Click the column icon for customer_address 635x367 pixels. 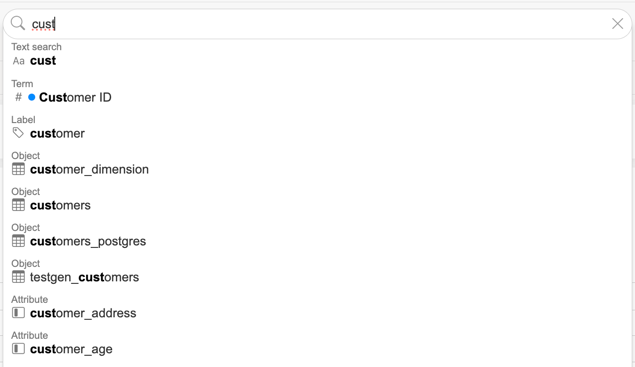coord(18,313)
